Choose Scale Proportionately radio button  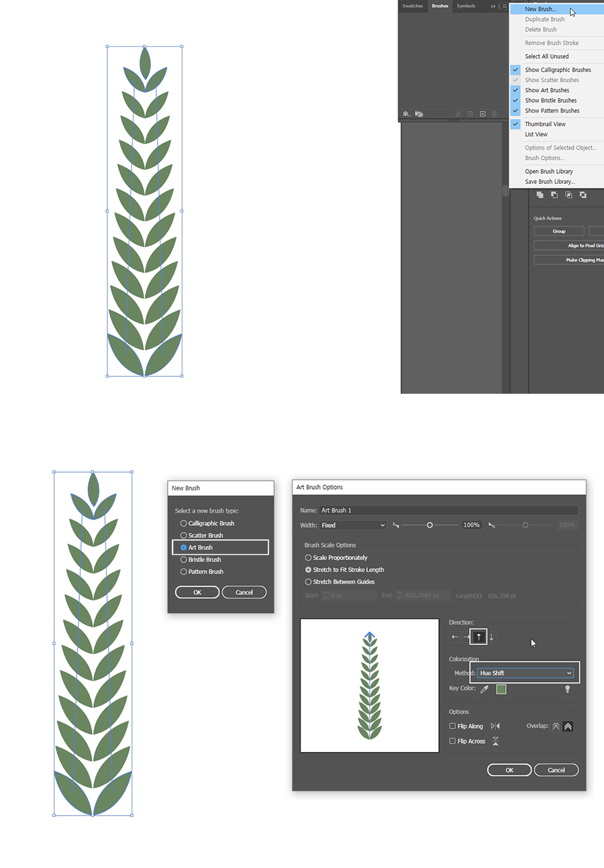click(x=309, y=557)
